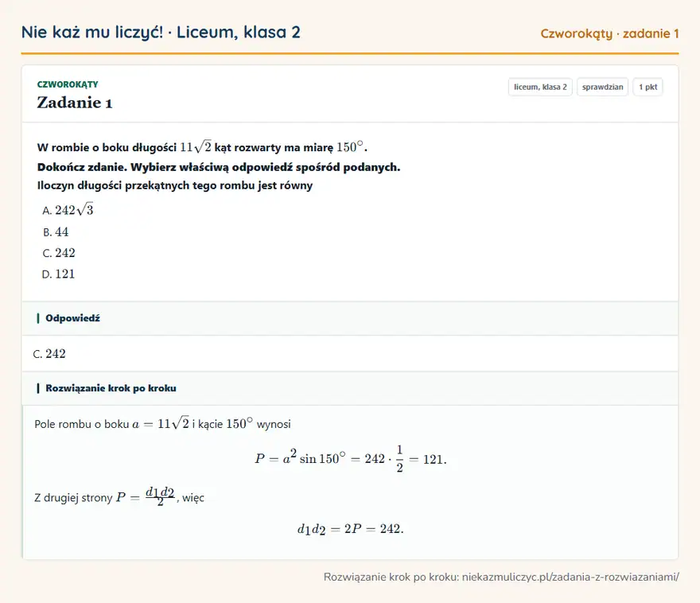This screenshot has height=603, width=700.
Task: Click 'Rozwiązanie krok po kroku' section header
Action: (x=350, y=388)
